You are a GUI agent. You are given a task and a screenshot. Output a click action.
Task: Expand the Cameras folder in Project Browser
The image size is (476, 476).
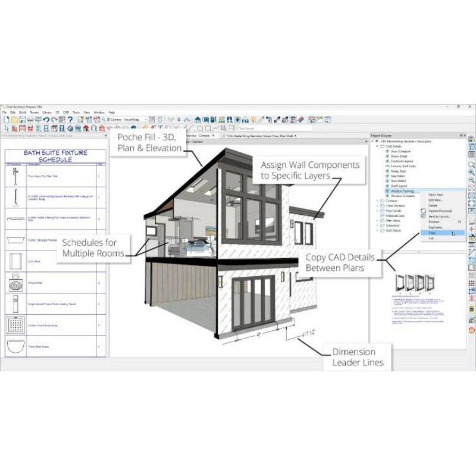pyautogui.click(x=378, y=201)
